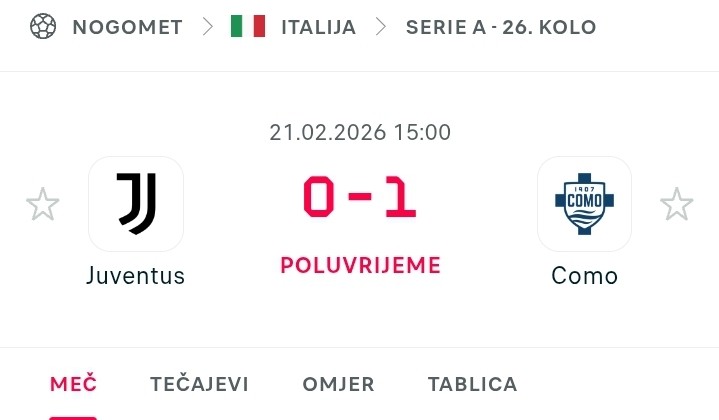The width and height of the screenshot is (719, 420).
Task: Click the POLUVRIJEME match status label
Action: (360, 265)
